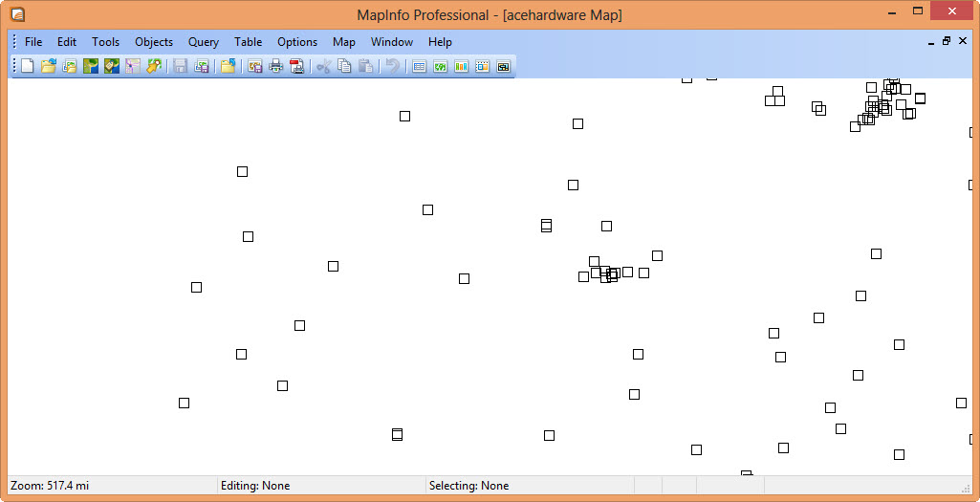
Task: Click the Editing: None status field
Action: click(x=322, y=486)
